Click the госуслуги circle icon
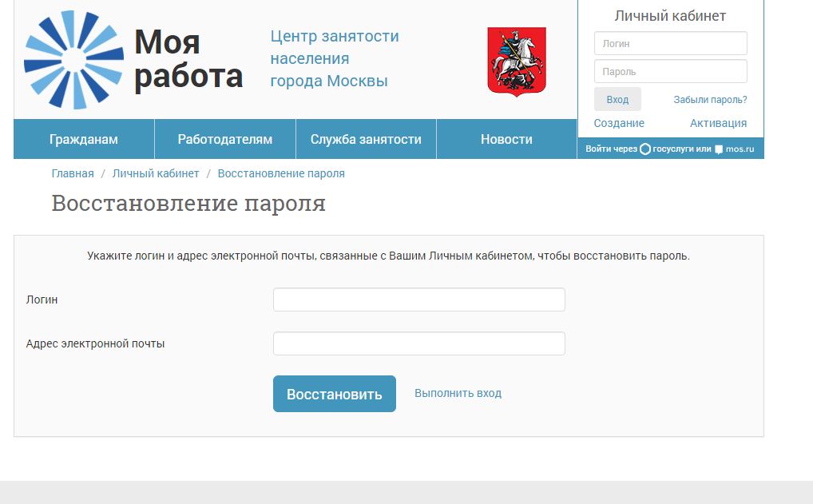 tap(645, 149)
